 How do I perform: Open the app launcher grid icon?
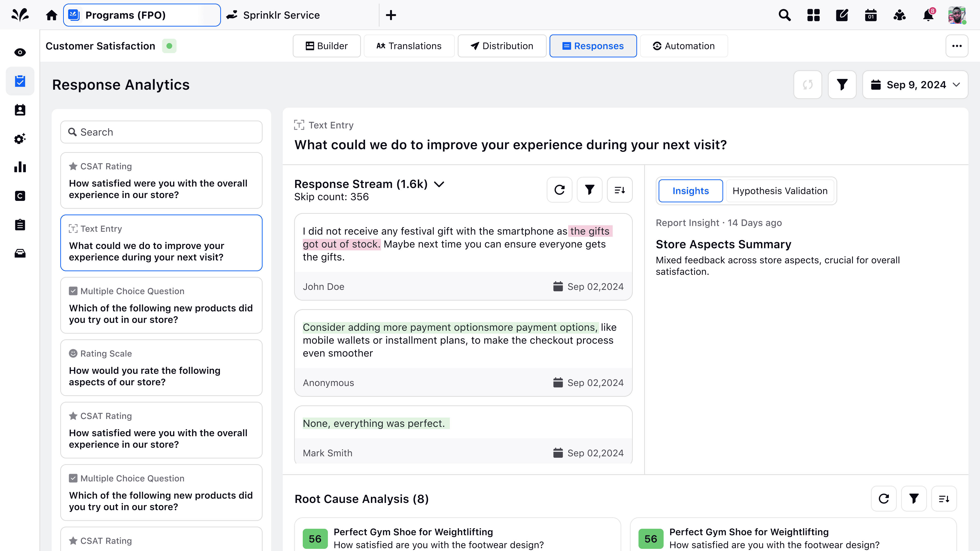coord(813,15)
